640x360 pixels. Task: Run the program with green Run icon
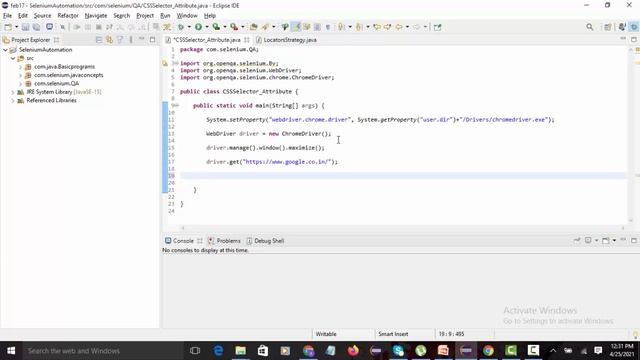[x=198, y=27]
